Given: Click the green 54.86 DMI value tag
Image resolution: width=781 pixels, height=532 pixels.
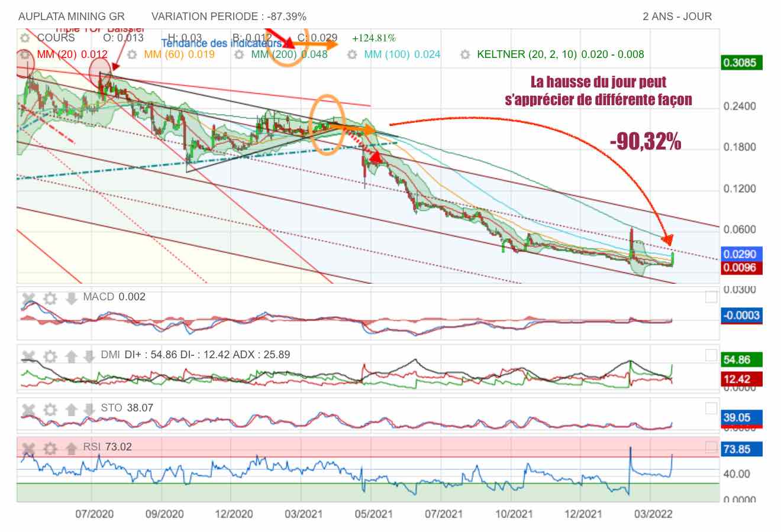Looking at the screenshot, I should click(741, 359).
